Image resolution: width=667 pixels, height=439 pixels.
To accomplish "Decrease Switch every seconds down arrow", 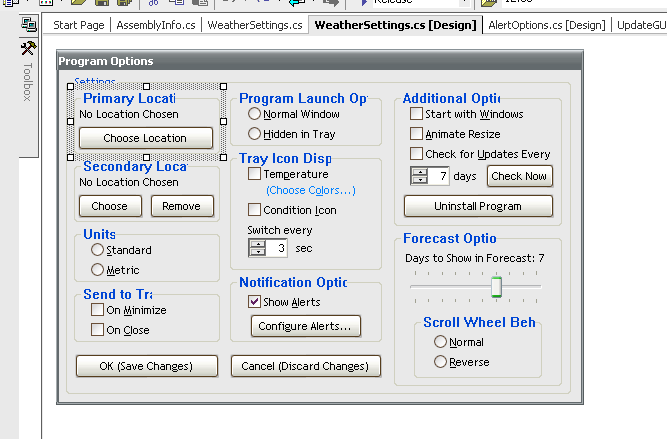I will pos(258,252).
